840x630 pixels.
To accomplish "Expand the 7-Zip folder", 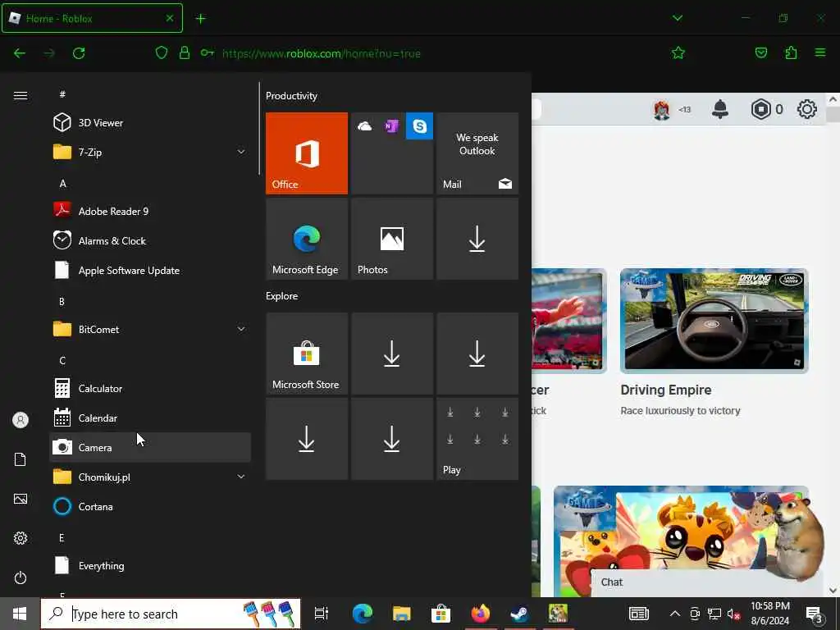I will 241,152.
